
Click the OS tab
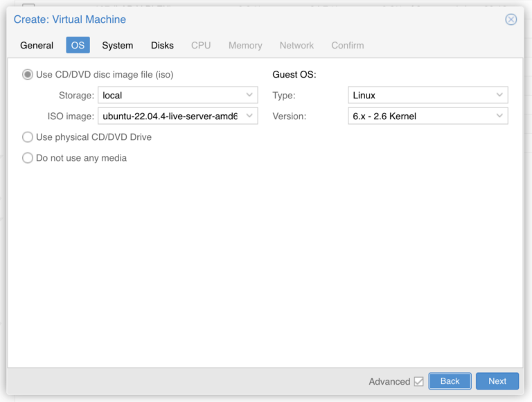pos(78,45)
